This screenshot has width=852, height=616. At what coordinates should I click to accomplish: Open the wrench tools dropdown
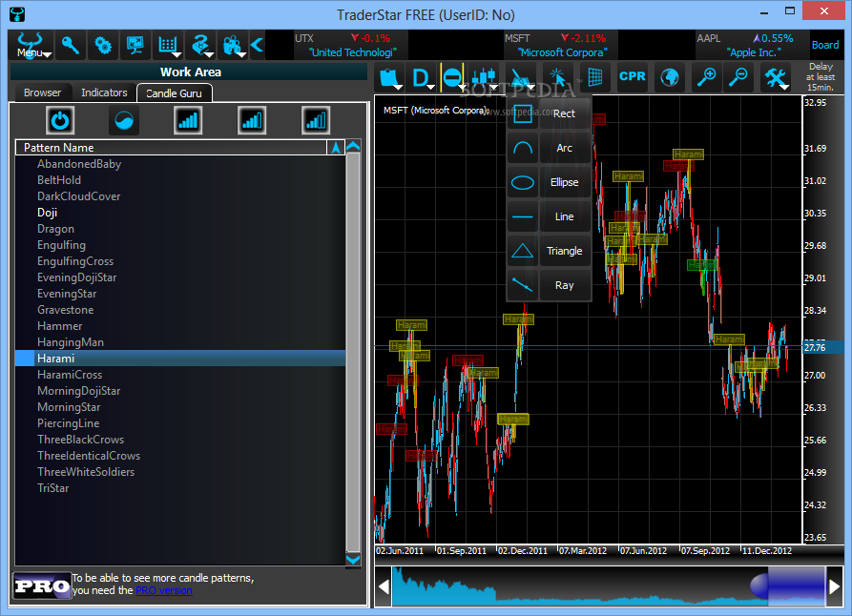[776, 77]
